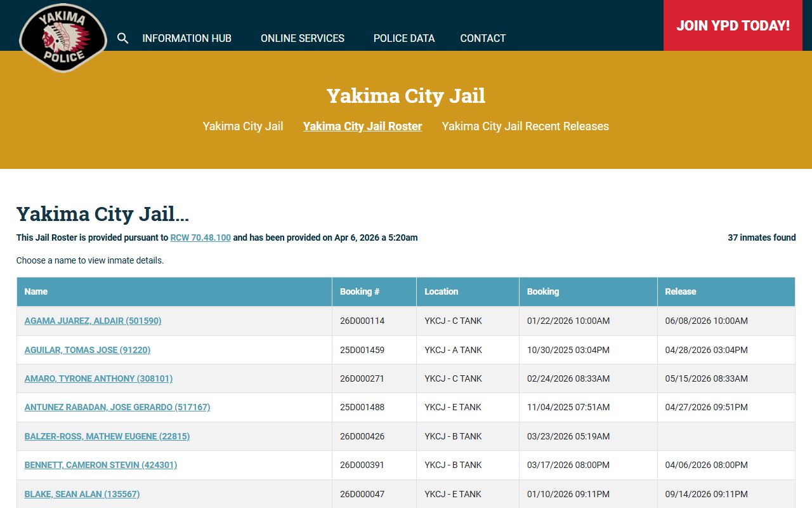The width and height of the screenshot is (812, 508).
Task: Click the Name column header
Action: pyautogui.click(x=174, y=291)
